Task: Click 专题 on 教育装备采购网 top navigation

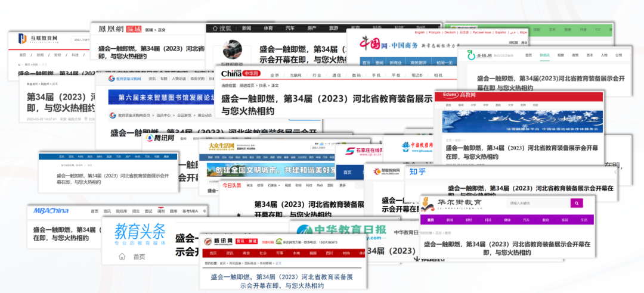Action: [x=164, y=79]
